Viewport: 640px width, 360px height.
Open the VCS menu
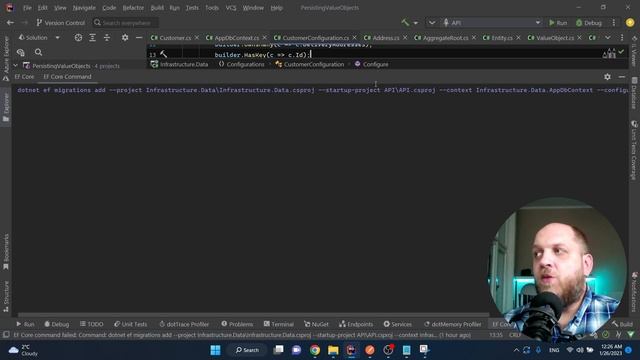[x=231, y=8]
